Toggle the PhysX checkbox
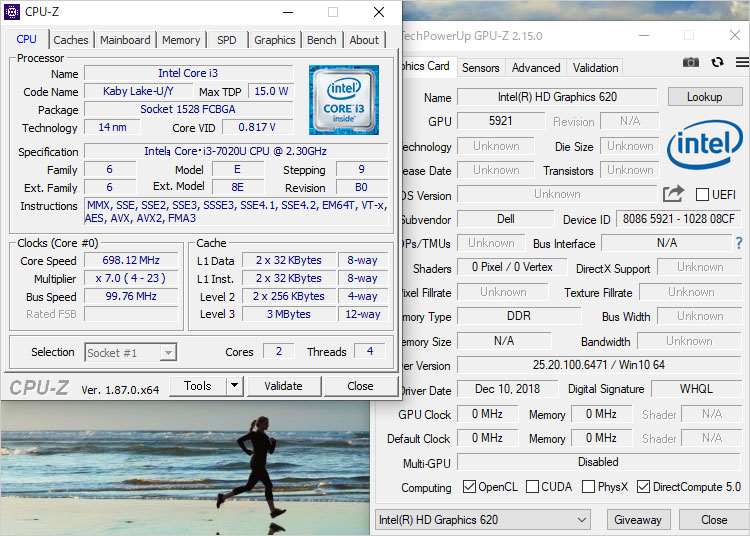Screen dimensions: 750x536 pos(588,487)
